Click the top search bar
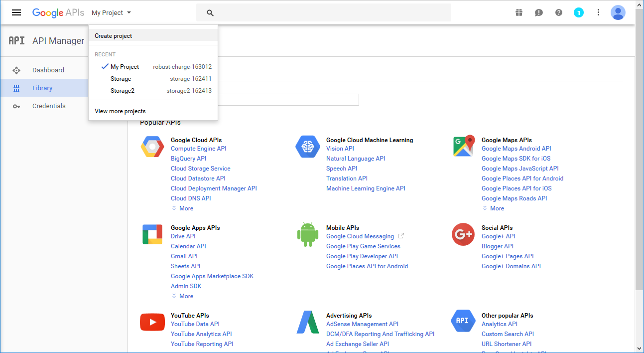Screen dimensions: 644x353 [324, 13]
